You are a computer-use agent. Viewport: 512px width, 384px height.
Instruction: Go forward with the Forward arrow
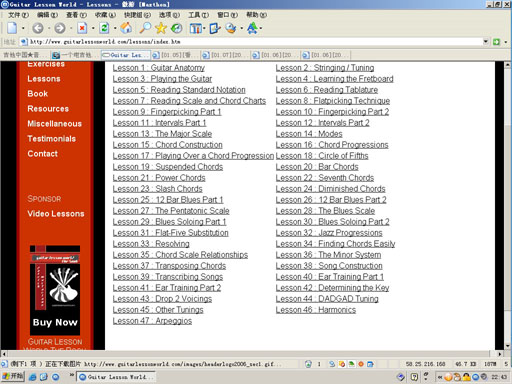(60, 28)
